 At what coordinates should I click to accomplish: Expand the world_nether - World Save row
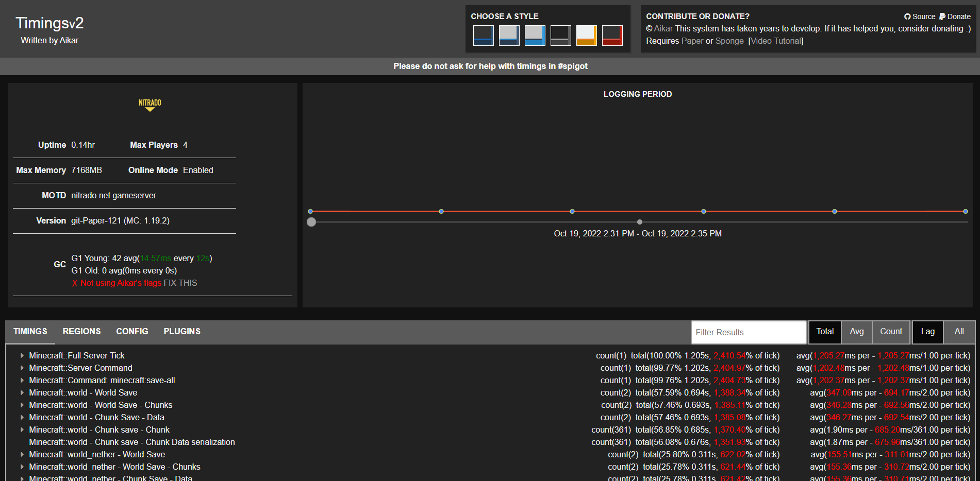(22, 455)
